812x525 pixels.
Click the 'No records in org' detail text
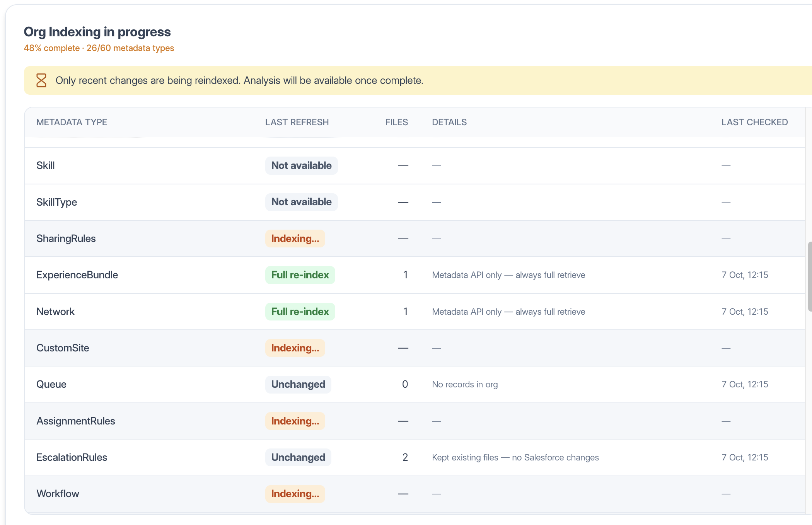465,384
